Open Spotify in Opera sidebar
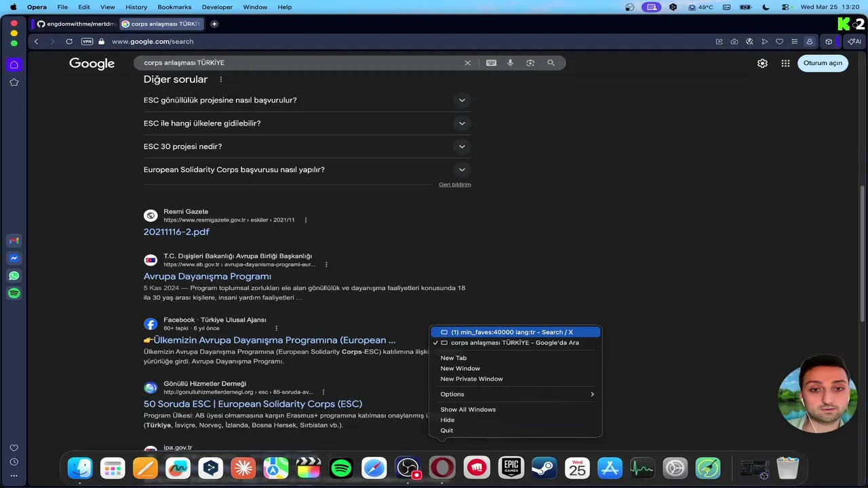The height and width of the screenshot is (488, 868). (x=14, y=293)
